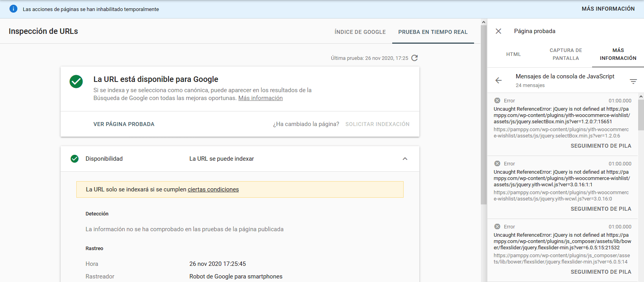644x282 pixels.
Task: Select Prueba en tiempo real tab
Action: (x=433, y=32)
